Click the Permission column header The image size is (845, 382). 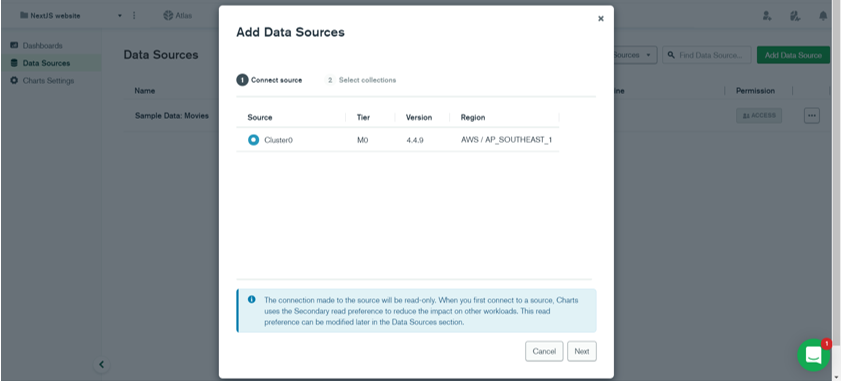(x=755, y=91)
